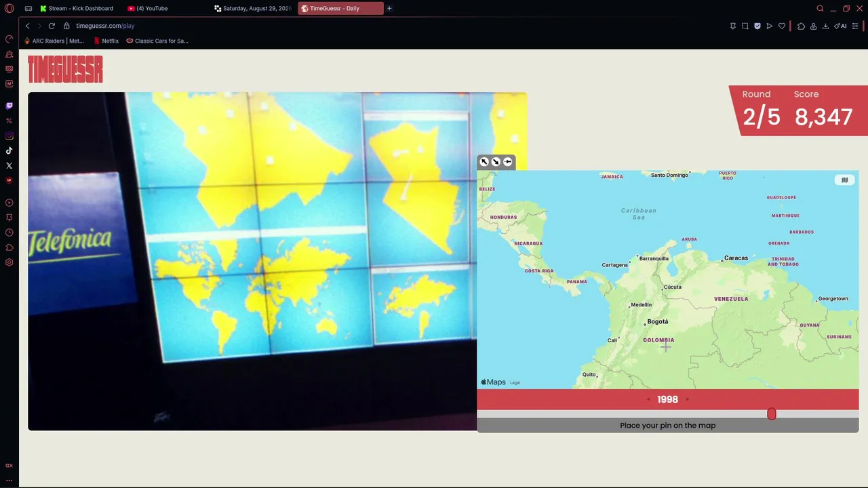Click the pin icon in the address bar
This screenshot has height=488, width=868.
tap(733, 26)
